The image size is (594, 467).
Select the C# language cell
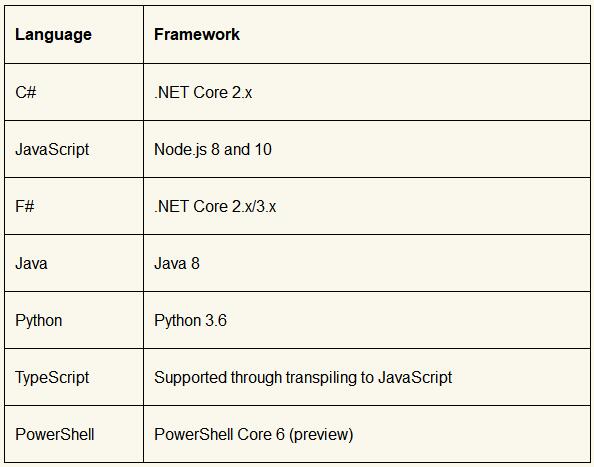click(74, 92)
